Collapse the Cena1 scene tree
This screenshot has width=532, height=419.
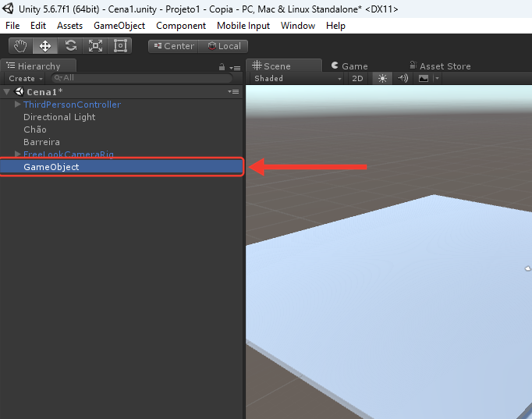click(6, 91)
